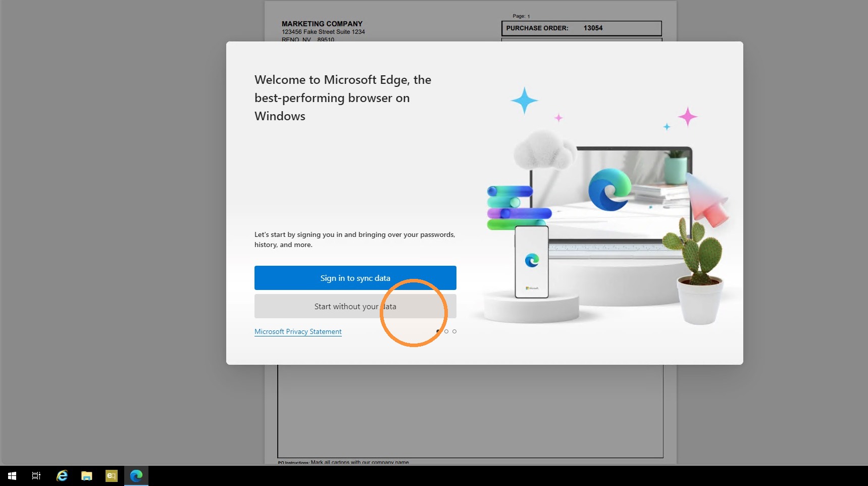This screenshot has height=486, width=868.
Task: Select the third page indicator dot
Action: click(x=454, y=331)
